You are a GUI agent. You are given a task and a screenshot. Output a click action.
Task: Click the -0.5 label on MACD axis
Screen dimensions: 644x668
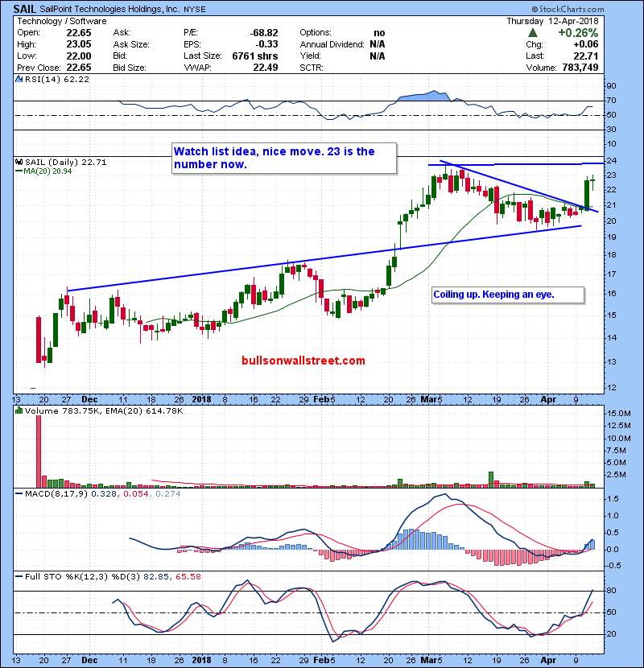click(612, 565)
